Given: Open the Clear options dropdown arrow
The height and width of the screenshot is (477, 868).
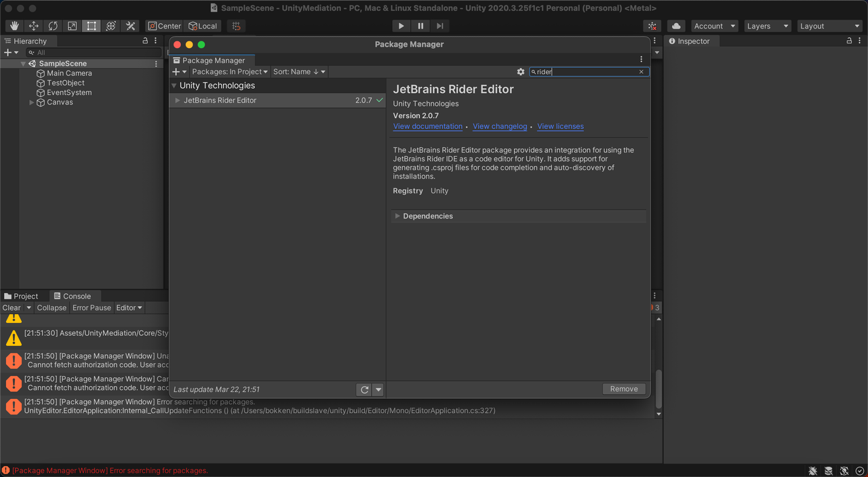Looking at the screenshot, I should coord(28,307).
